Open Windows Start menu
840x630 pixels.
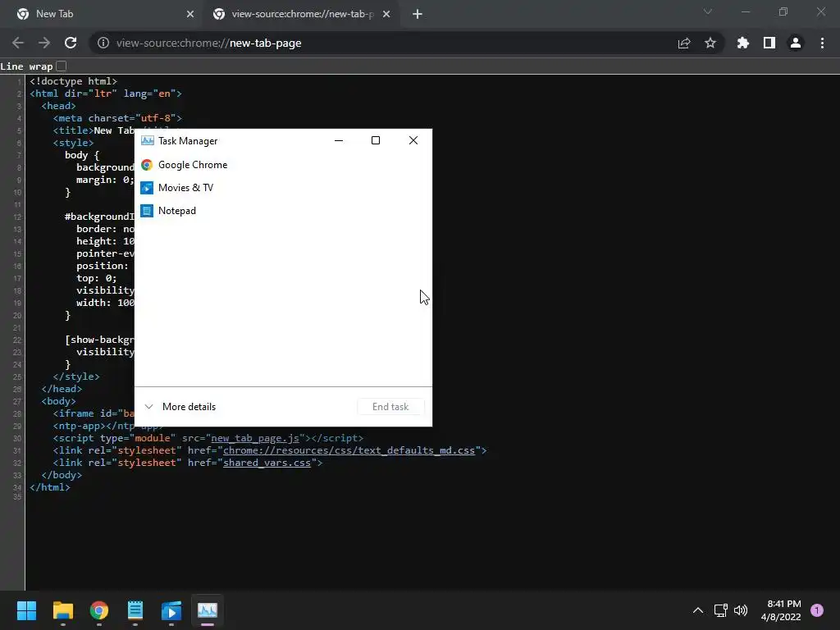pos(26,610)
